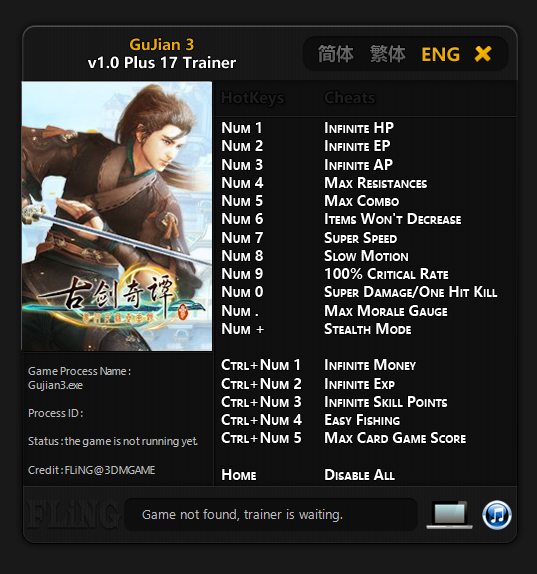Click the Num 3 hotkey label
537x574 pixels.
pyautogui.click(x=242, y=165)
